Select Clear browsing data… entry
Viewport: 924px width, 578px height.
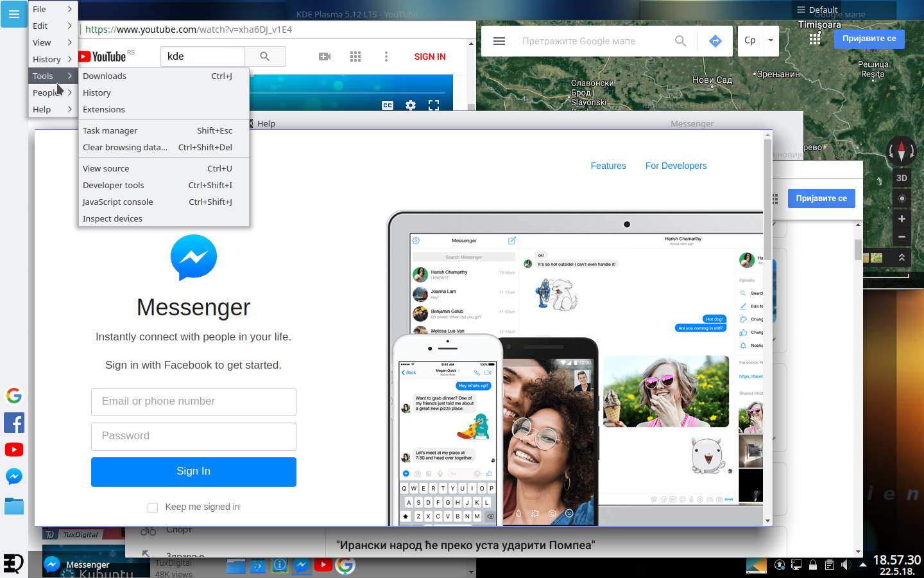[x=164, y=147]
